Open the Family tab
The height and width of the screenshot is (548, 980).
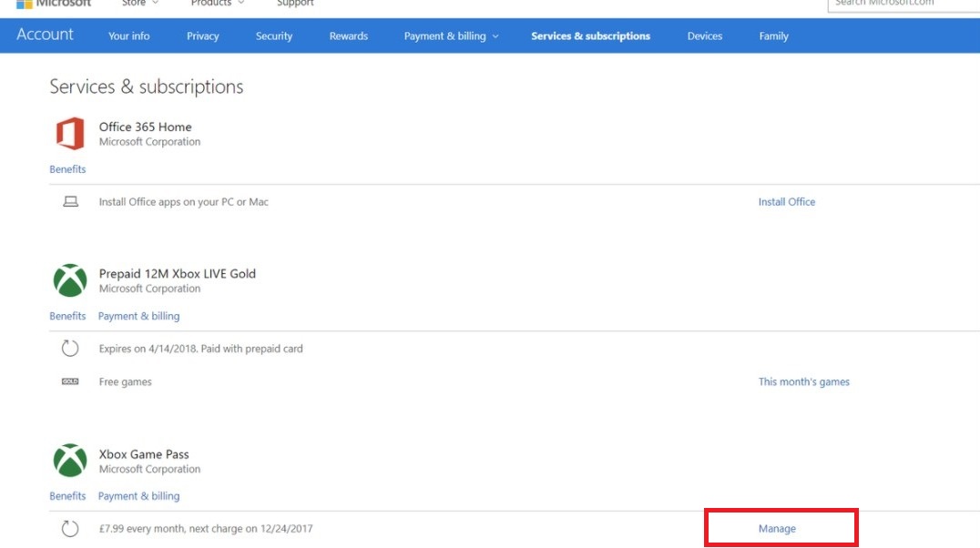(773, 36)
